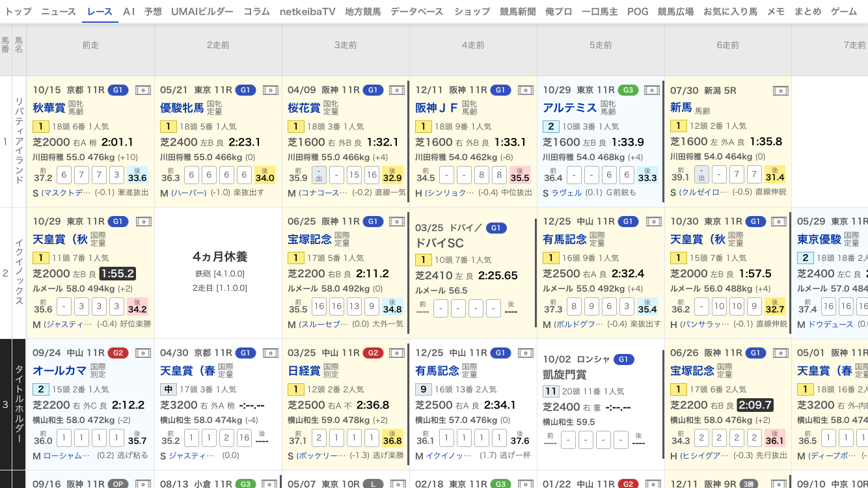Open horse リバティアイランド in the name column
The height and width of the screenshot is (488, 868).
19,141
